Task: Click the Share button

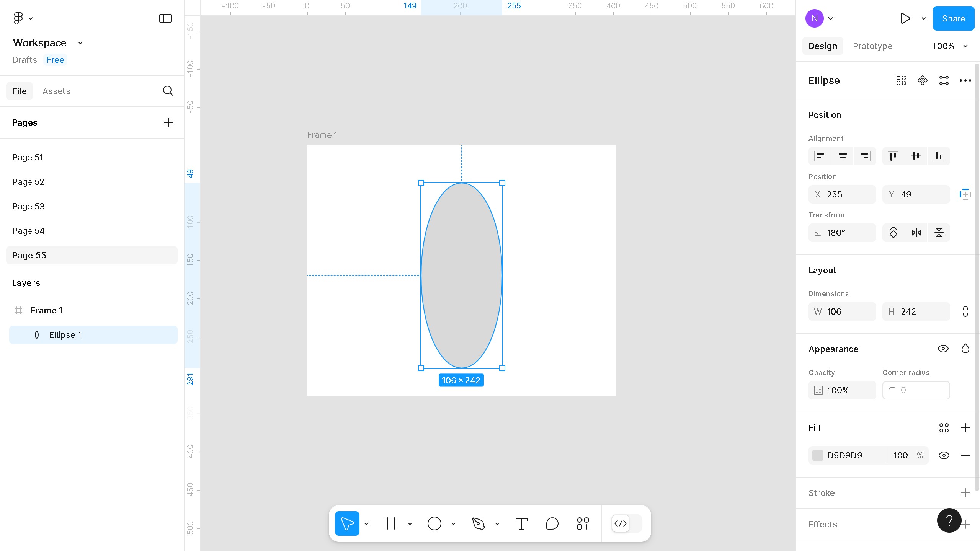Action: click(953, 18)
